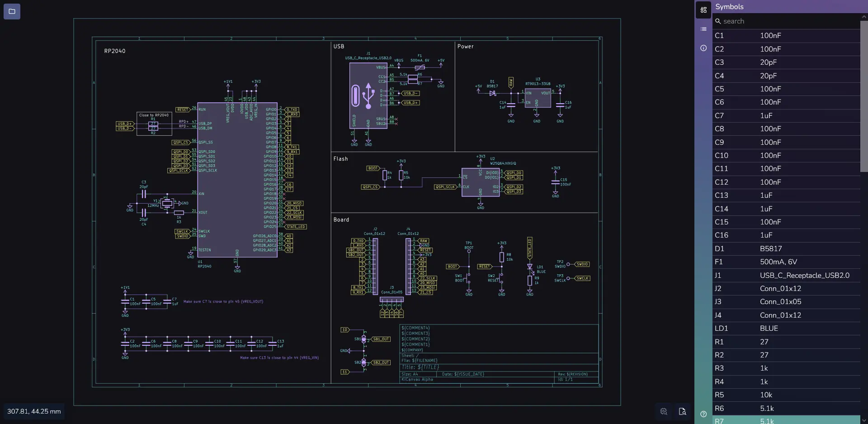Select row C8 100nF in Symbols list

click(x=786, y=129)
